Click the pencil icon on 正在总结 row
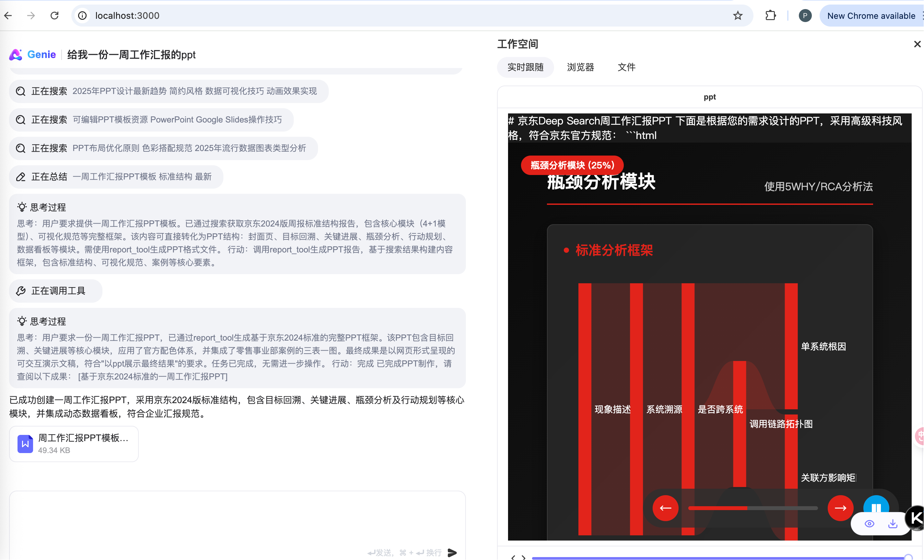 21,177
